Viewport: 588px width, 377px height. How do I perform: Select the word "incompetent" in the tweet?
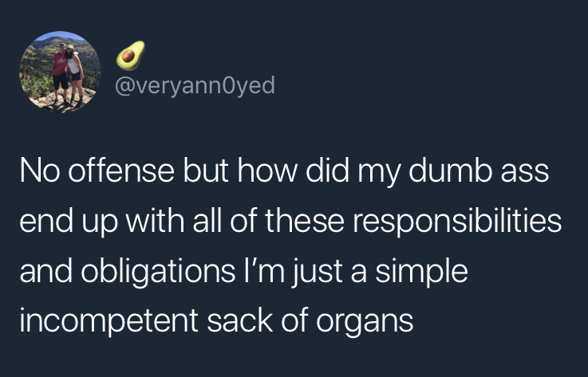pyautogui.click(x=105, y=321)
